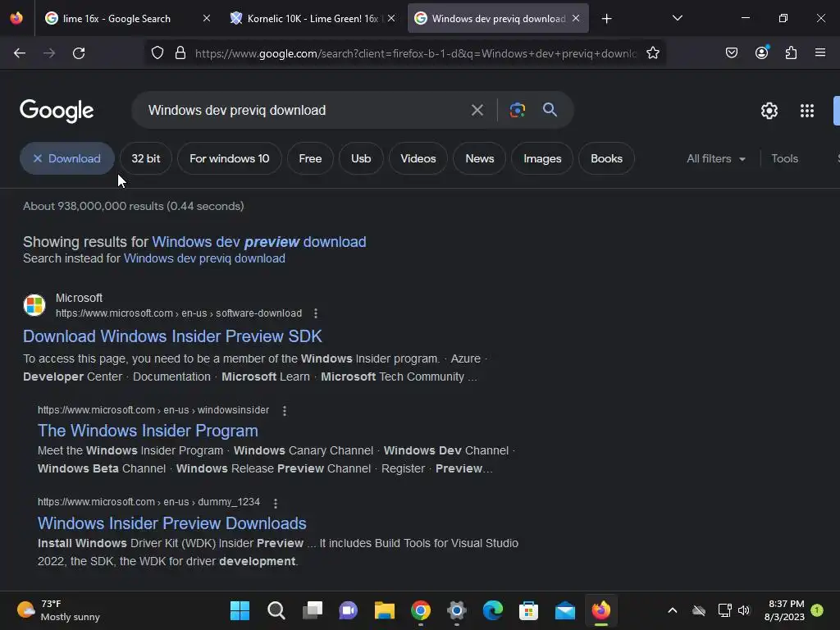Viewport: 840px width, 630px height.
Task: View site security via padlock icon
Action: 180,53
